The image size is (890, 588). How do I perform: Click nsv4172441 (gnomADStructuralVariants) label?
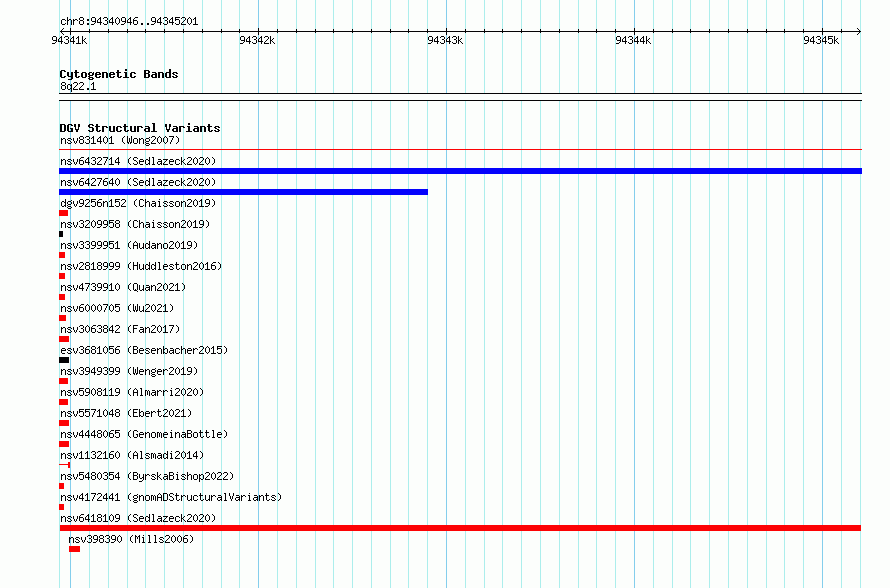[171, 497]
